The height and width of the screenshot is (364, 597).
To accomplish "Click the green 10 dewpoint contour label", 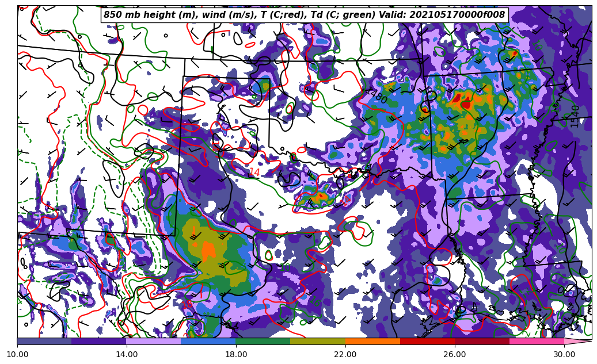I will 285,268.
